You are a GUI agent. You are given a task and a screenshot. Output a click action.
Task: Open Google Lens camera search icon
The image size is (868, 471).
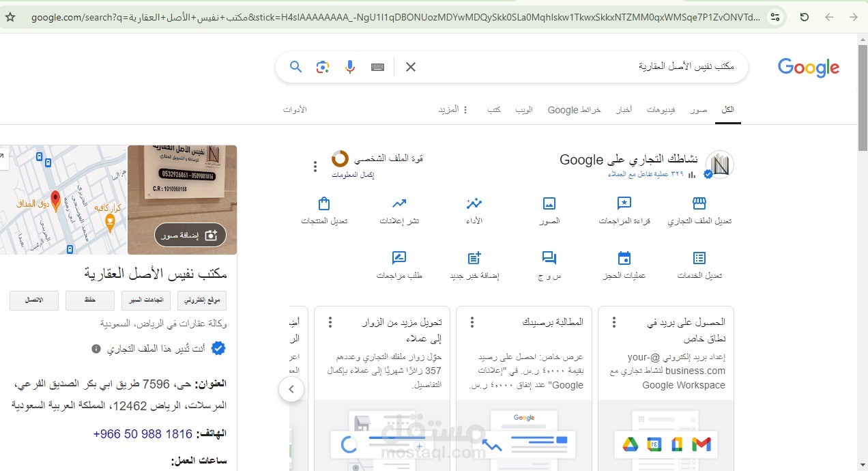[323, 66]
